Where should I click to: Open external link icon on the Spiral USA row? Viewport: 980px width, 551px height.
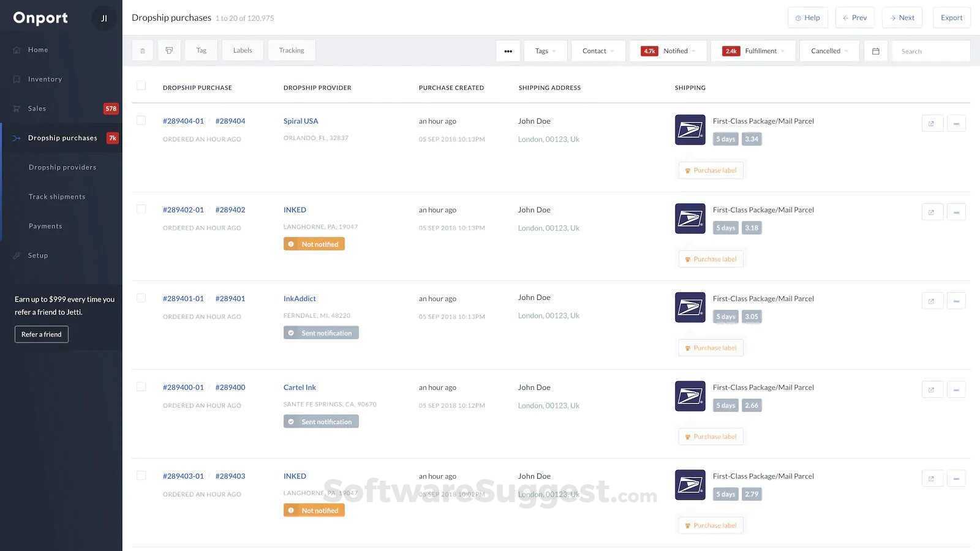click(932, 123)
